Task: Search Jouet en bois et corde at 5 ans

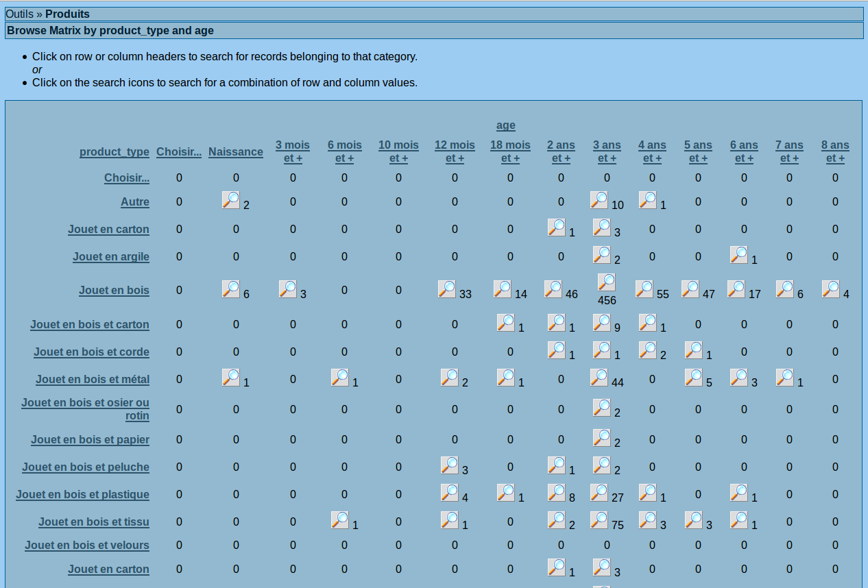Action: click(x=693, y=350)
